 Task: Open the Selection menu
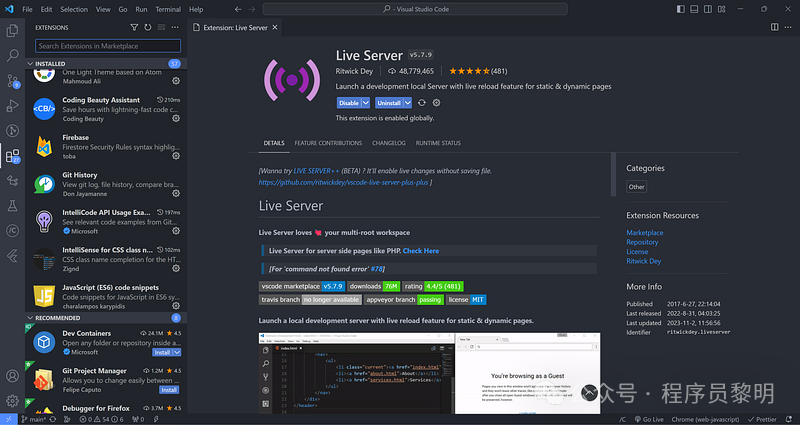click(x=74, y=9)
